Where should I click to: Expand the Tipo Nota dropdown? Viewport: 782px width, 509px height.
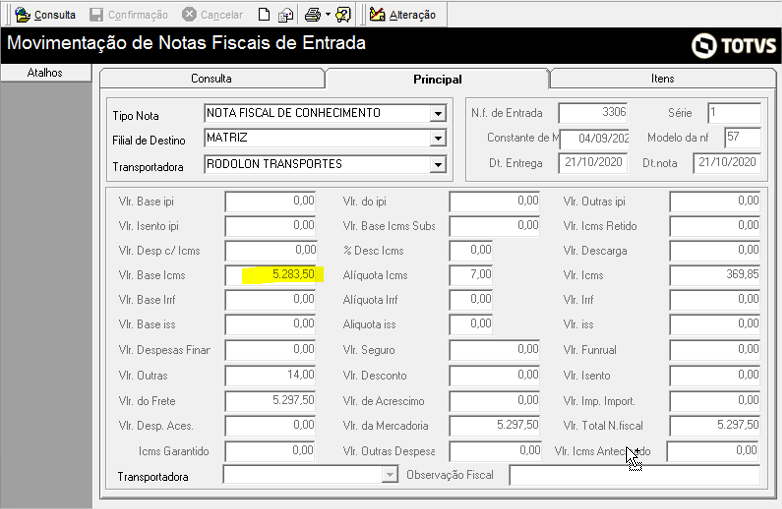tap(438, 114)
